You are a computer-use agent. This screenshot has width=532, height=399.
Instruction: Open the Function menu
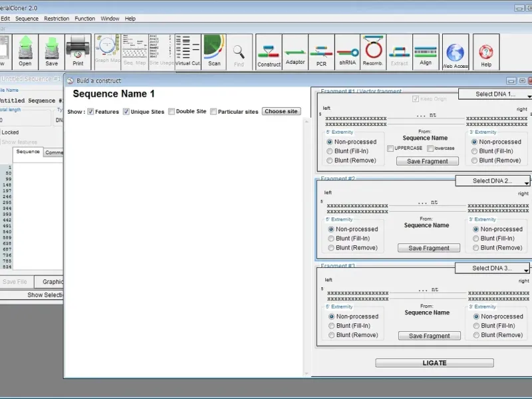click(x=85, y=19)
